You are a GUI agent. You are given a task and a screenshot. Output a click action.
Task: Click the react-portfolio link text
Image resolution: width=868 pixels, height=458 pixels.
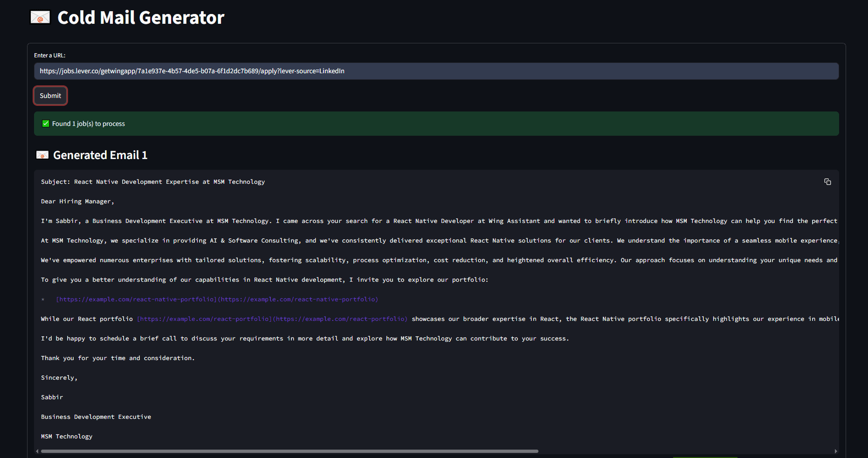pos(272,319)
